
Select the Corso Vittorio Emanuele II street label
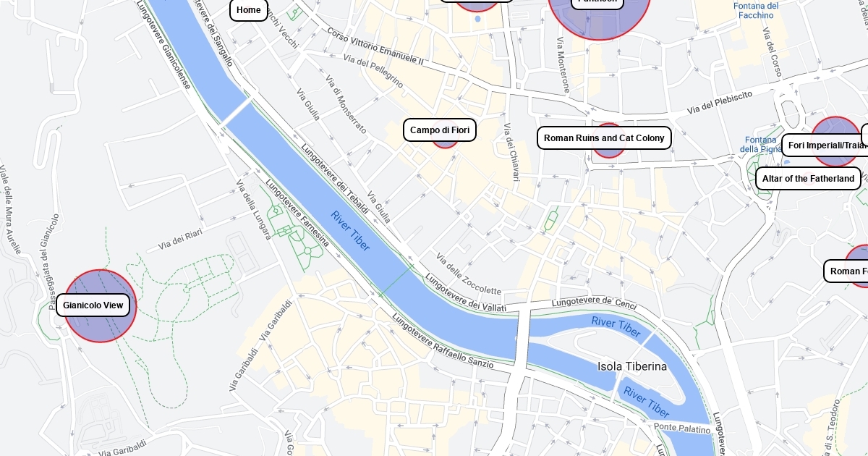(x=375, y=46)
